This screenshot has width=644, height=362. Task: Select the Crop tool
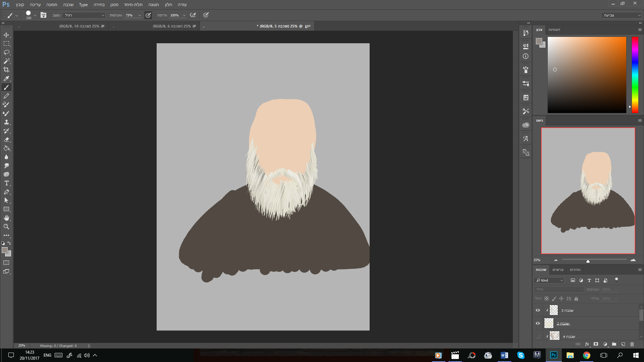tap(6, 70)
